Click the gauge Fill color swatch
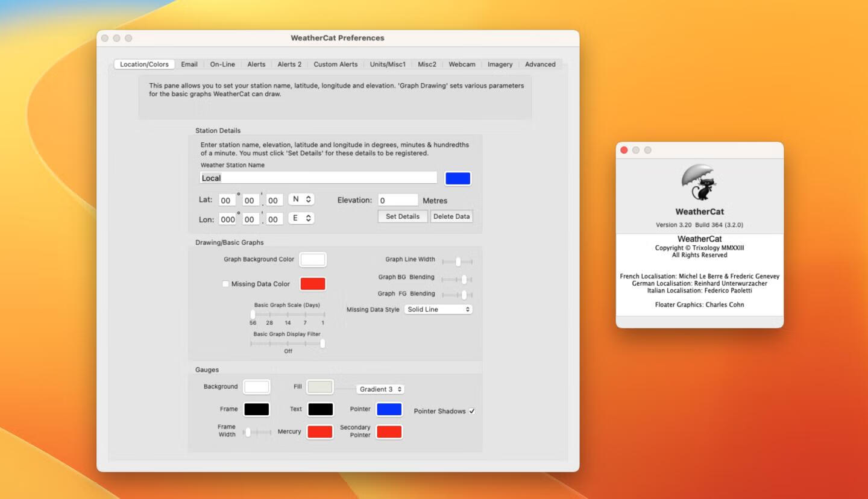 click(x=319, y=386)
